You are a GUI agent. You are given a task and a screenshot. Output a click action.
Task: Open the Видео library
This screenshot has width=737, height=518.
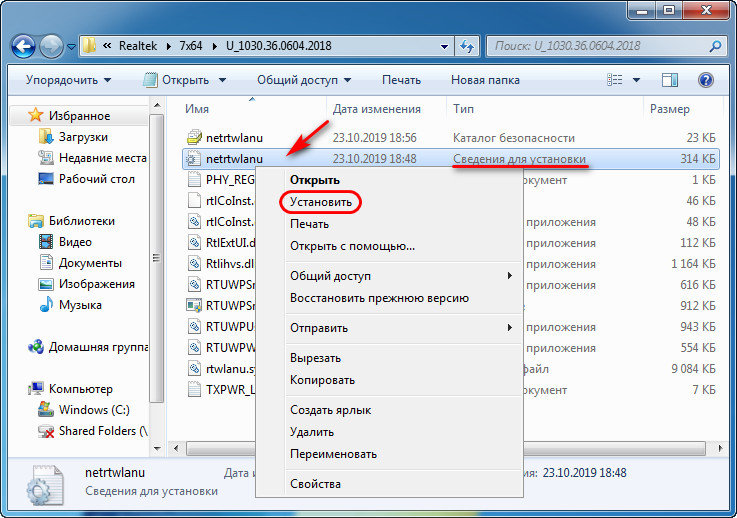pos(75,242)
